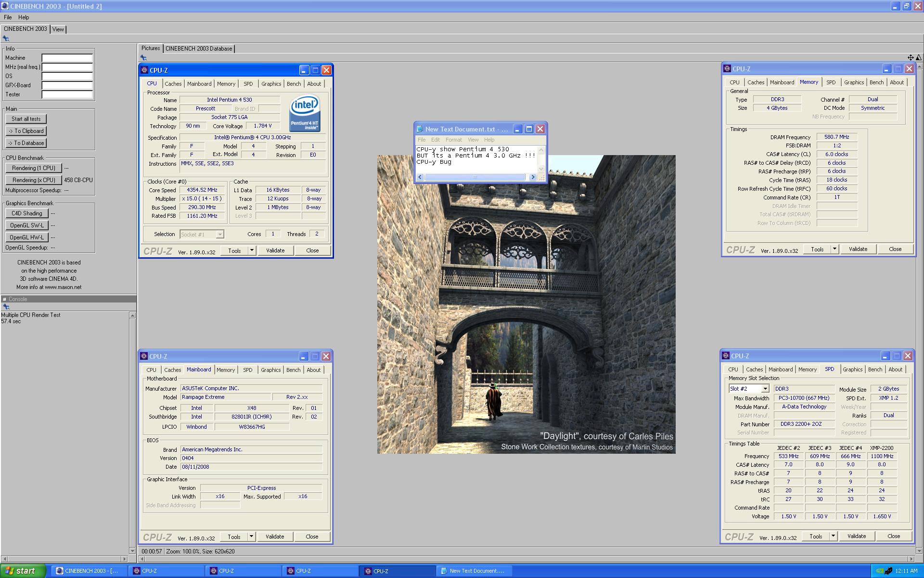
Task: Open Graphics tab in SPD CPU-Z window
Action: [853, 369]
